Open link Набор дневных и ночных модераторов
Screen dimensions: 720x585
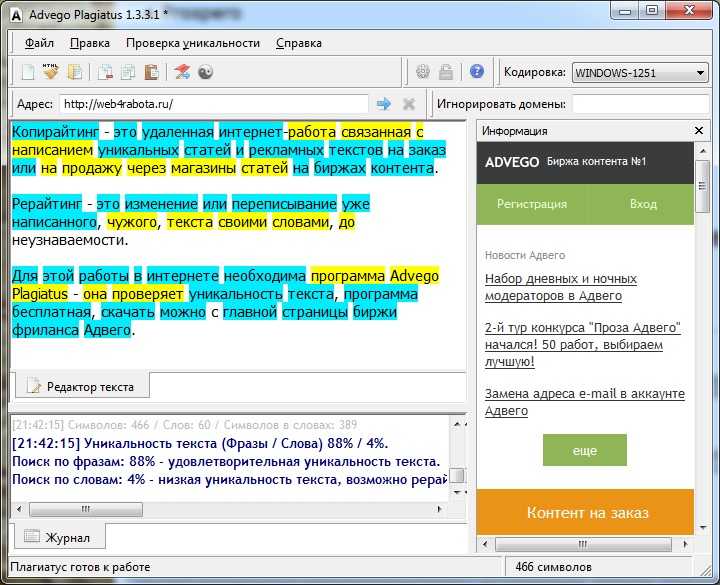561,287
